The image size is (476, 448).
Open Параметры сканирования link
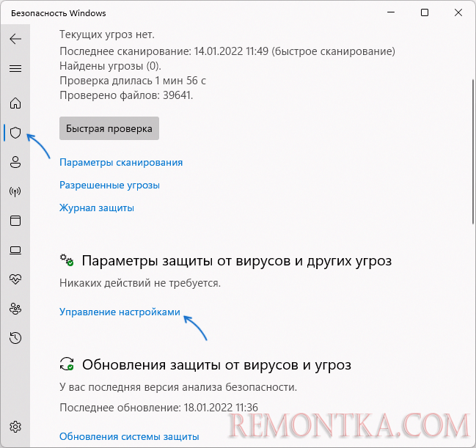(121, 162)
